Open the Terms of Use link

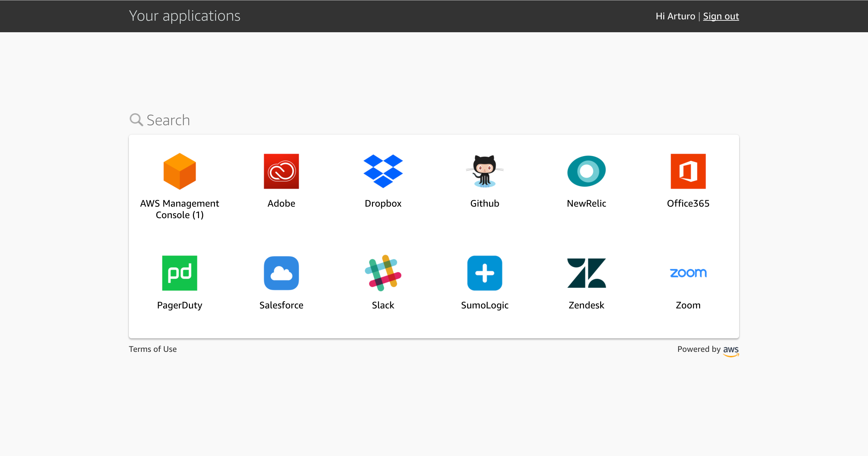click(153, 349)
